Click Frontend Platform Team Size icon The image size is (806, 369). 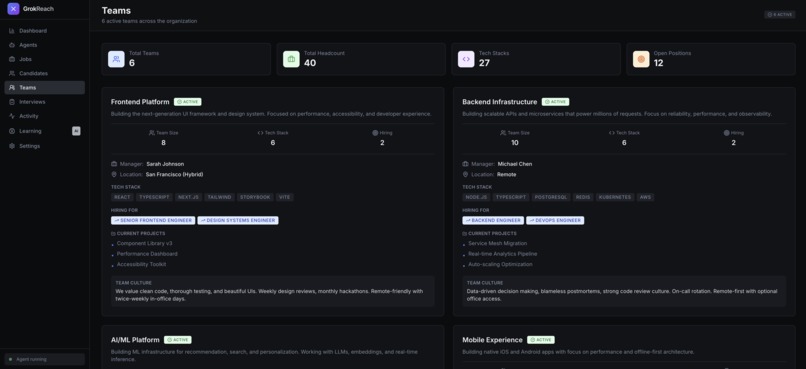152,133
